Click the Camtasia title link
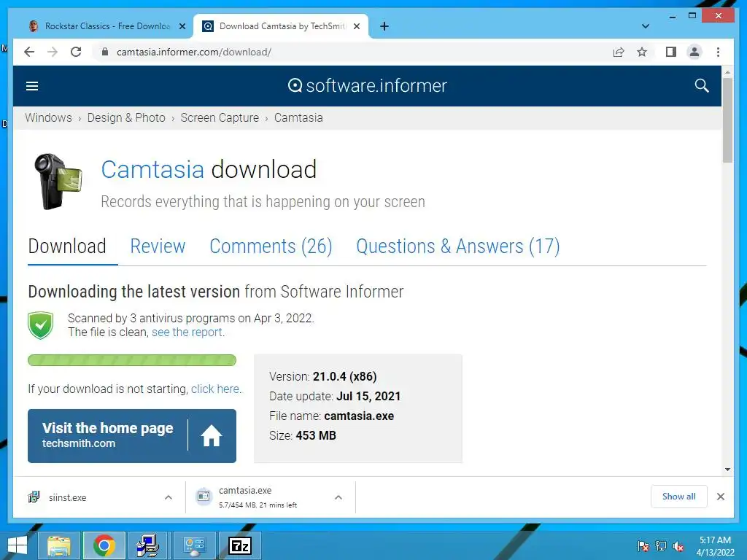 152,169
